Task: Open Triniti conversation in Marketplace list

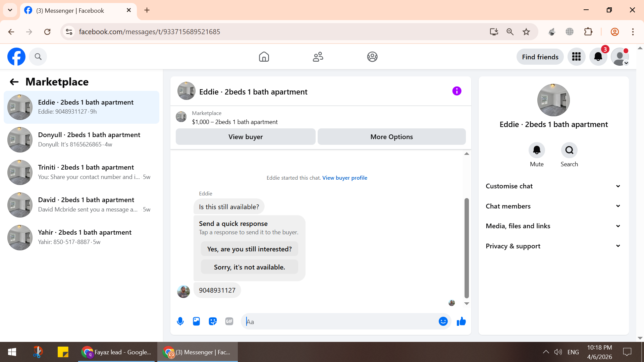Action: pyautogui.click(x=82, y=172)
